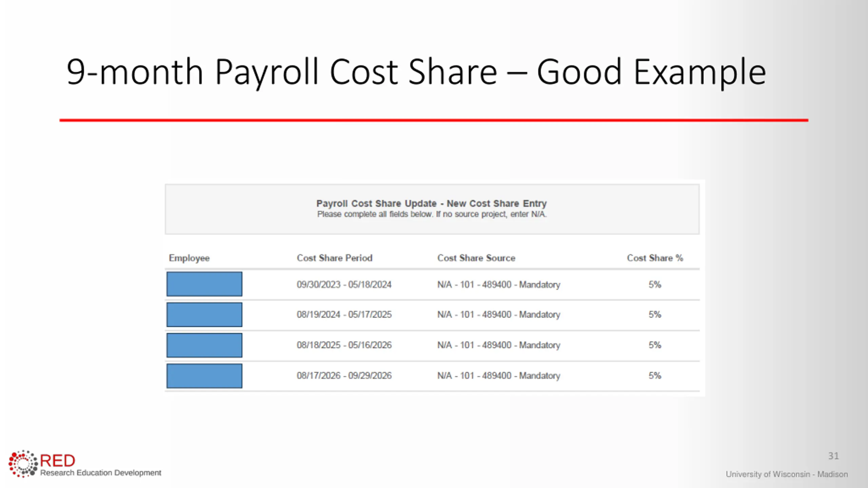The image size is (868, 488).
Task: Click the 'Payroll Cost Share Update' header
Action: point(431,203)
